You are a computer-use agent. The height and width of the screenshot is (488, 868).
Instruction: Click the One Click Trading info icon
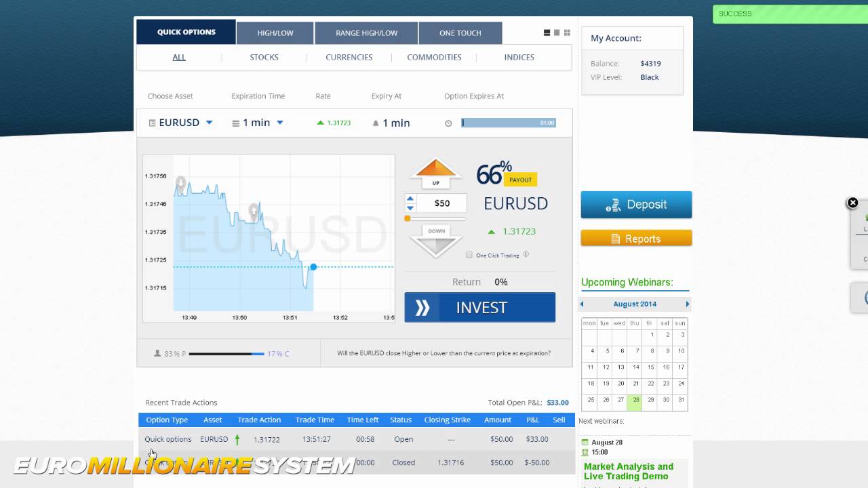(x=526, y=255)
